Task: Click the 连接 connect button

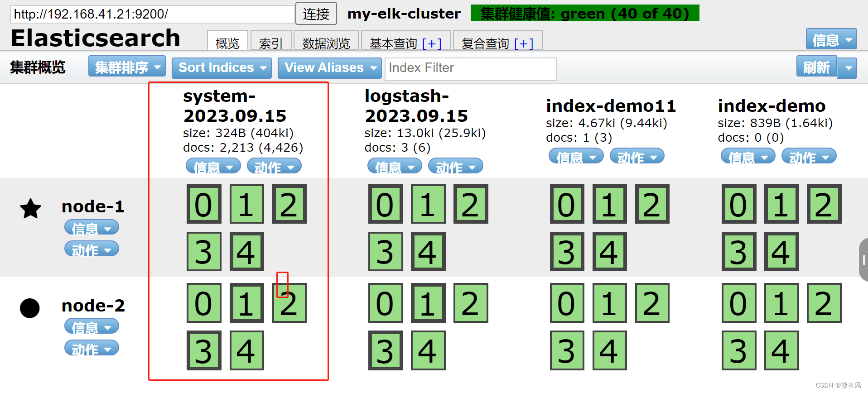Action: [x=316, y=14]
